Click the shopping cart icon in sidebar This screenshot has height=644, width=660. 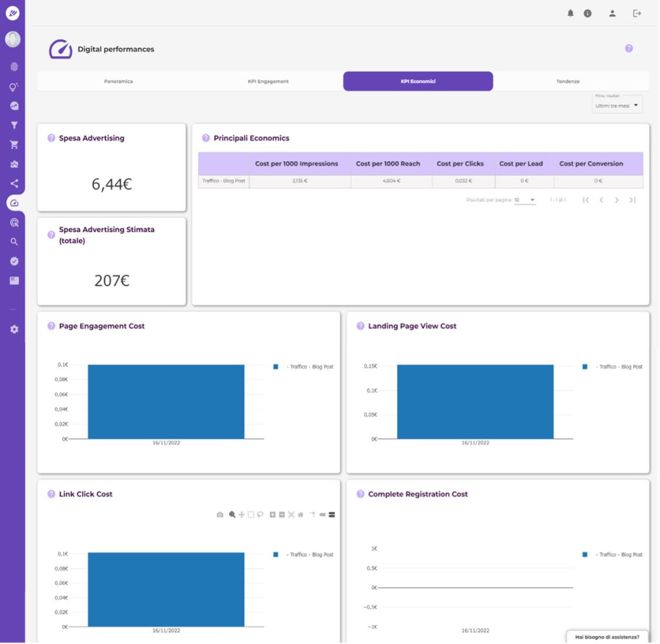(14, 145)
